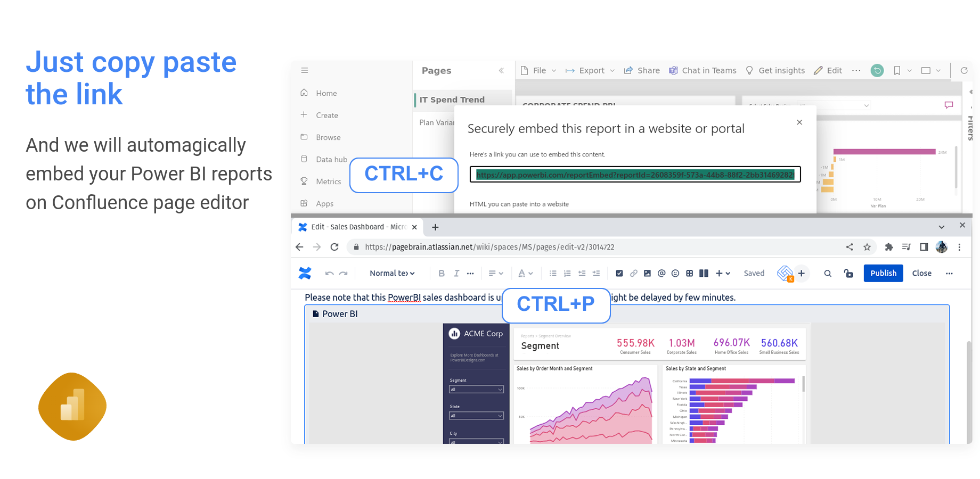
Task: Insert mention @ icon
Action: (661, 273)
